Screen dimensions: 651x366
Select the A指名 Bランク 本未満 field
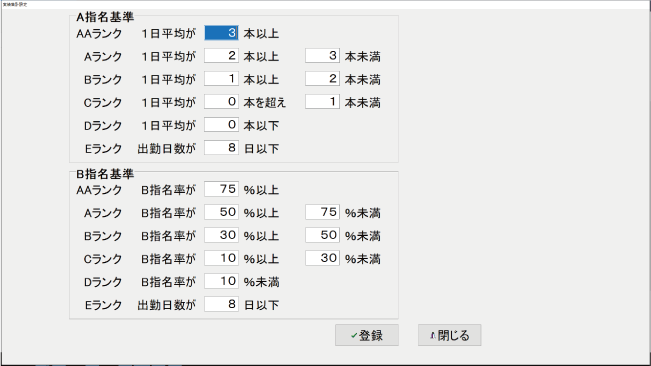[323, 79]
